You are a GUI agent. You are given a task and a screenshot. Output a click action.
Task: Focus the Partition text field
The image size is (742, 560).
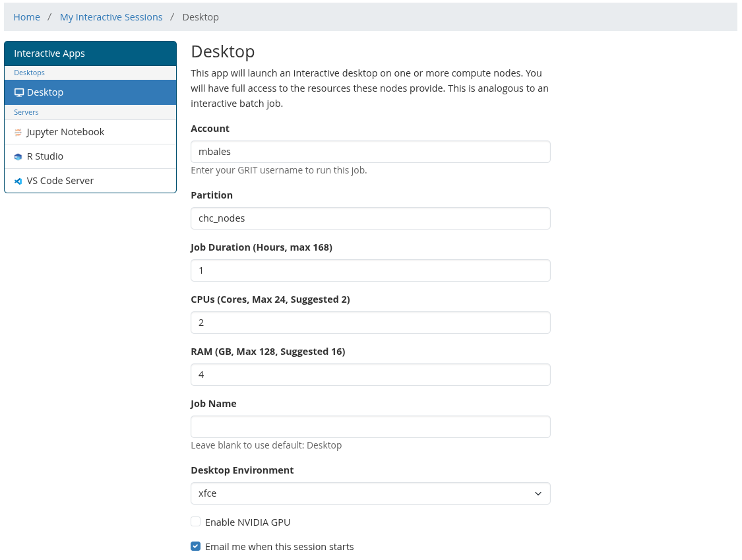370,218
